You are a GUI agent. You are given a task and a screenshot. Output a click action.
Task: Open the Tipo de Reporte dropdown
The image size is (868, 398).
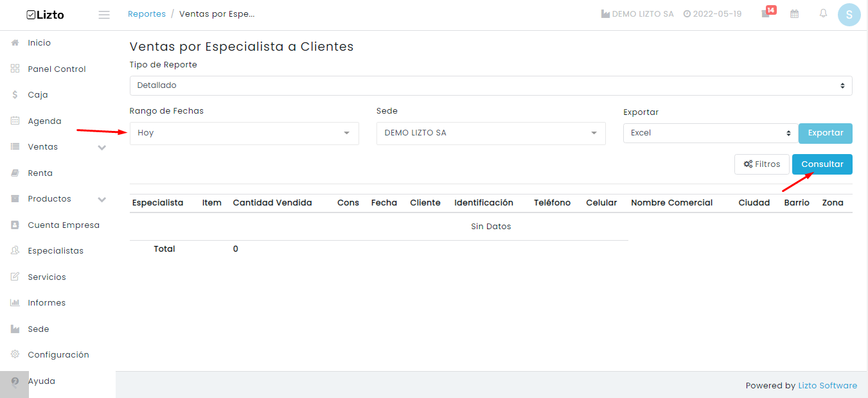pos(491,85)
